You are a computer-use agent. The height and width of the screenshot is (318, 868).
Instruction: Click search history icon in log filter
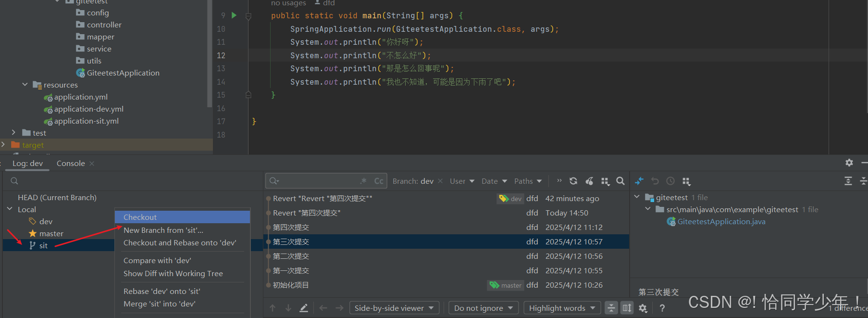click(274, 181)
